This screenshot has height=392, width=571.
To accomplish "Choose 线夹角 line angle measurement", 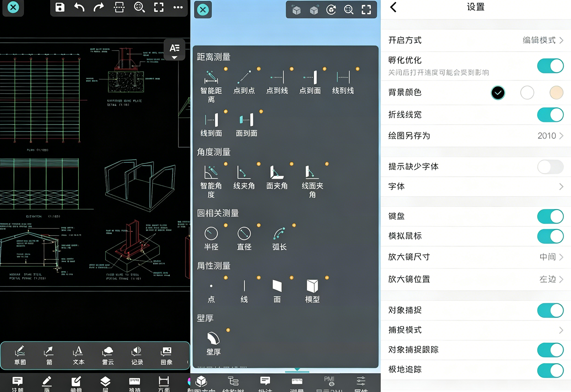I will tap(244, 177).
